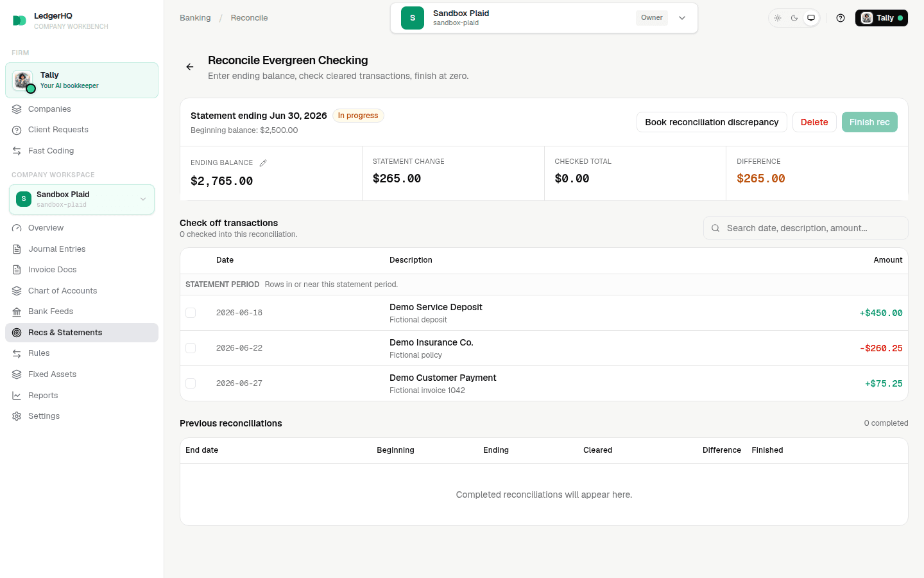Switch to dark theme moon icon
The width and height of the screenshot is (924, 578).
(x=794, y=18)
